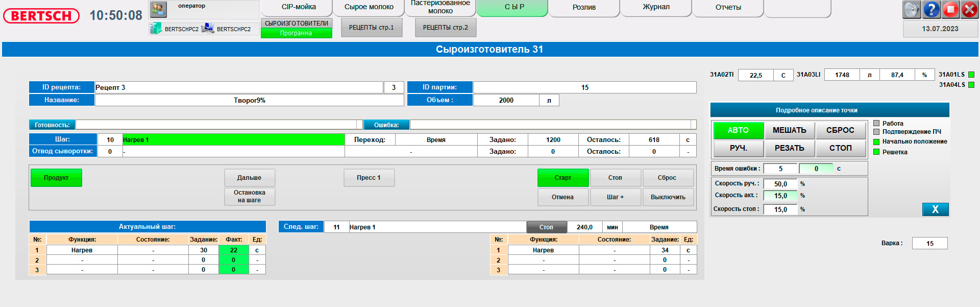This screenshot has width=980, height=307.
Task: Click the Стоп button beside Старт
Action: (616, 178)
